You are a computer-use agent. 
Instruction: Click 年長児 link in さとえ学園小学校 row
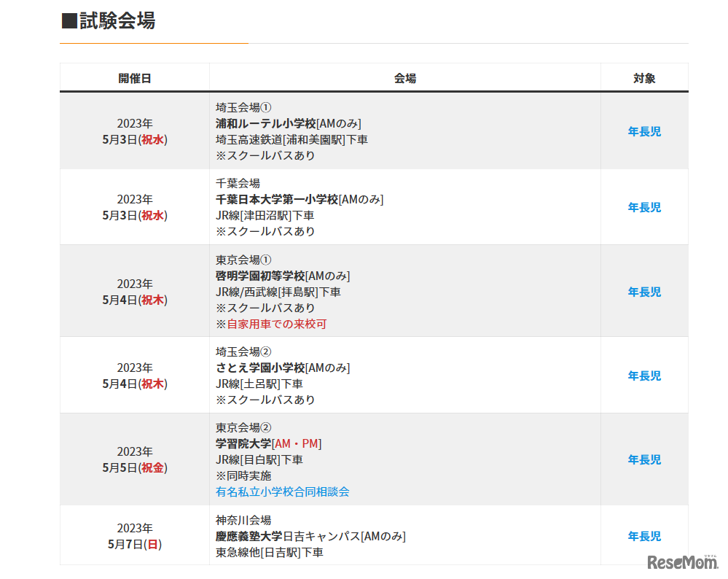tap(644, 376)
